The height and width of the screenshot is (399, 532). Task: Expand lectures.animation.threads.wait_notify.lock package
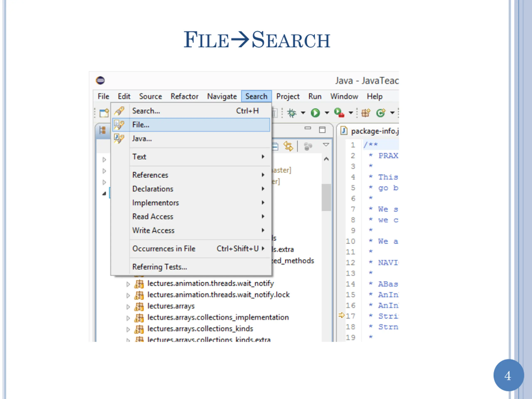[x=128, y=296]
